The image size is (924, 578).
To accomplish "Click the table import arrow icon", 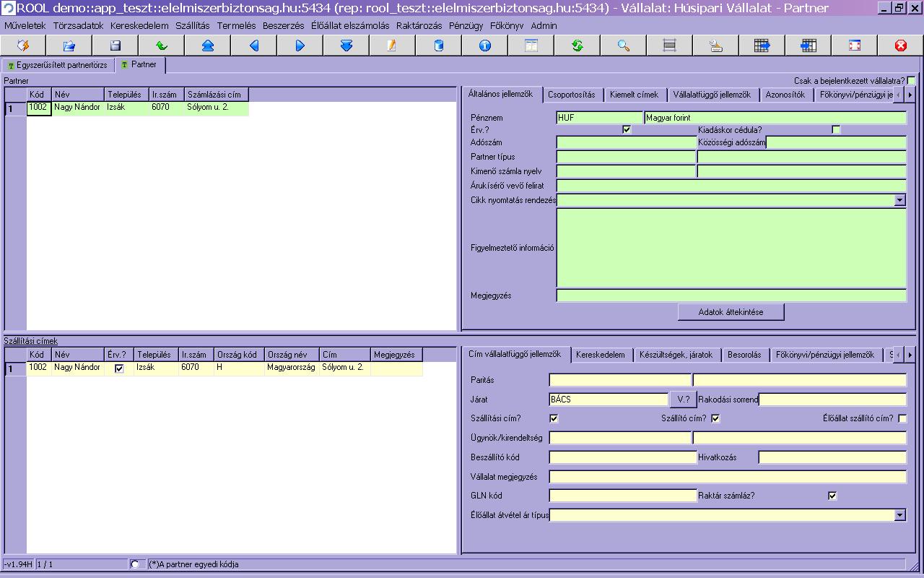I will pyautogui.click(x=808, y=46).
